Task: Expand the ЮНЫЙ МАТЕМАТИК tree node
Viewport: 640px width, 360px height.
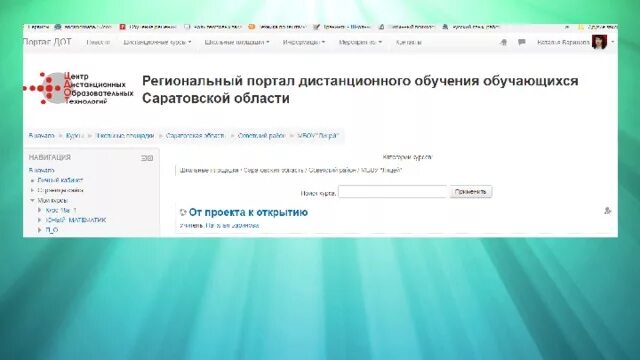Action: (40, 220)
